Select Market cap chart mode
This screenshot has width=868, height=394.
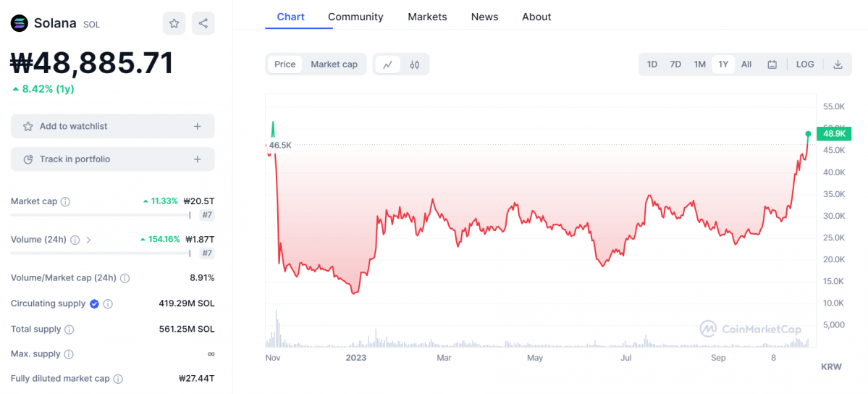(334, 64)
